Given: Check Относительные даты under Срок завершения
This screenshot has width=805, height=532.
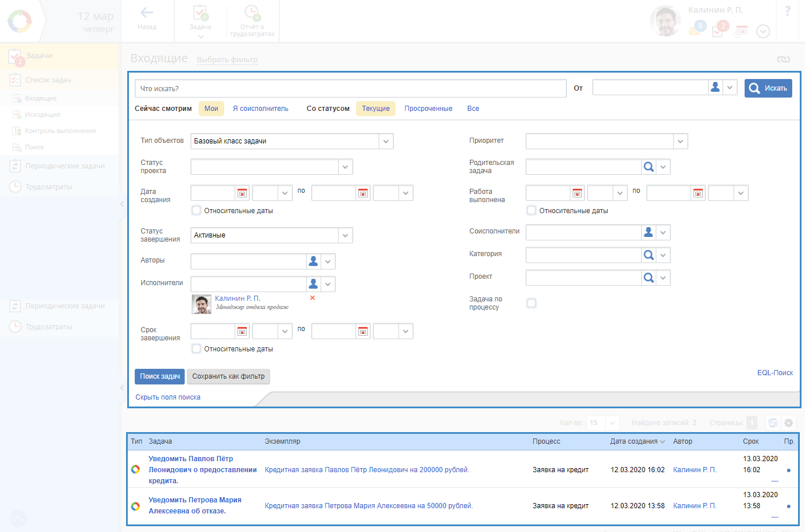Looking at the screenshot, I should [196, 348].
